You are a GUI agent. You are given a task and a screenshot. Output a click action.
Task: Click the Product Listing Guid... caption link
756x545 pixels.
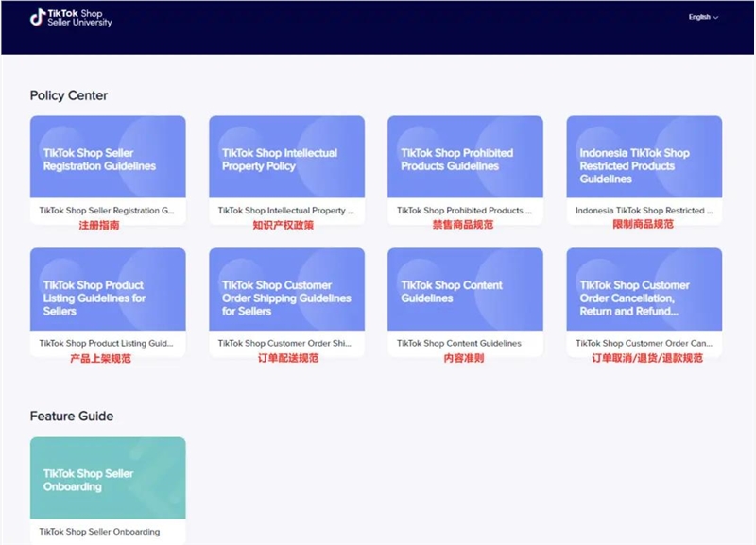(107, 343)
